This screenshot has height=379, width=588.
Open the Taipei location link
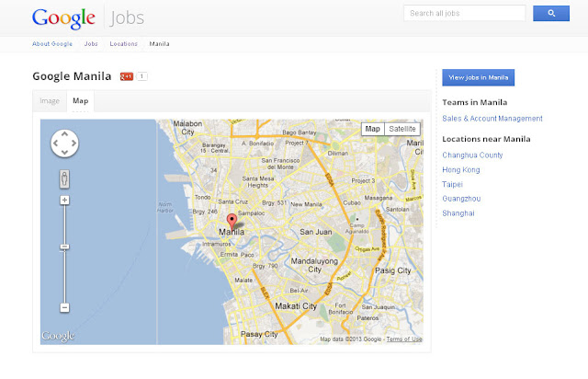pos(452,184)
